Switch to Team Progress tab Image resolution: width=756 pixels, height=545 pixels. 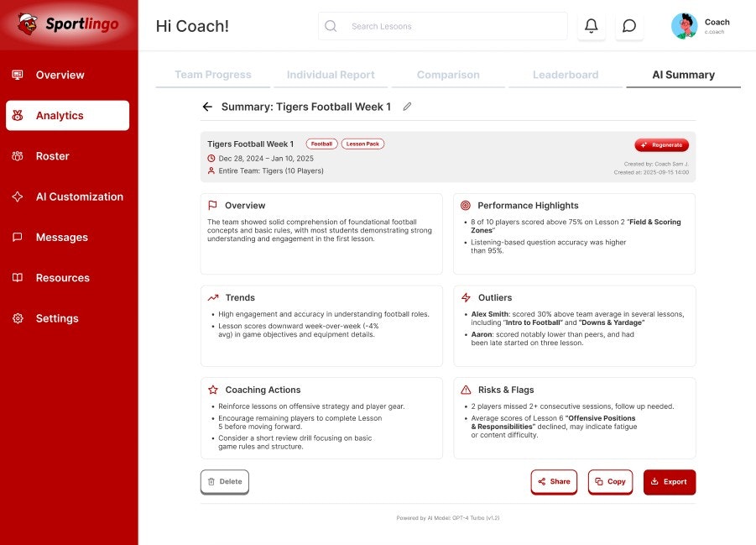tap(212, 75)
